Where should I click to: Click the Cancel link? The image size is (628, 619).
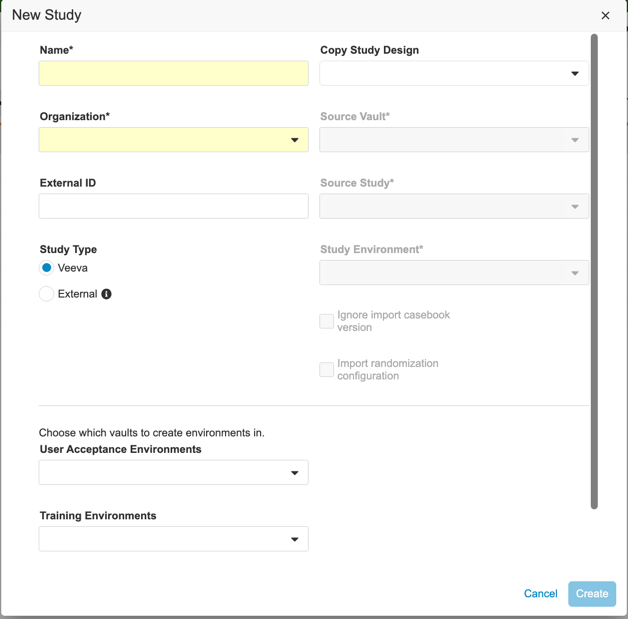[540, 593]
